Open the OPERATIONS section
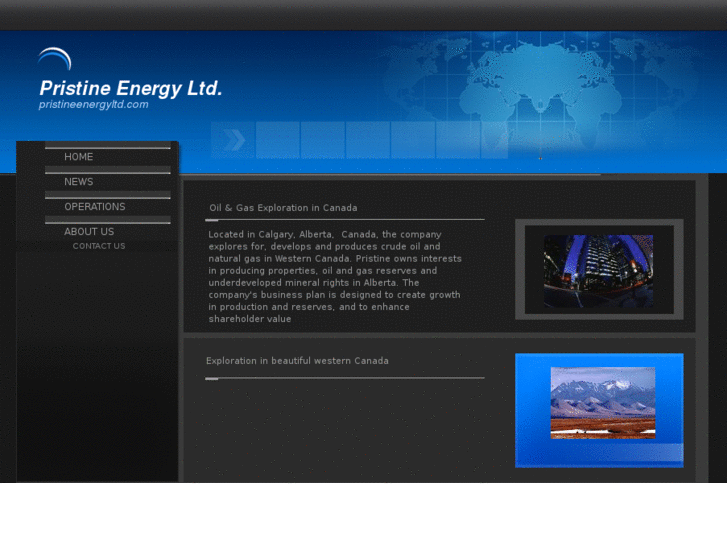727x545 pixels. click(x=95, y=207)
